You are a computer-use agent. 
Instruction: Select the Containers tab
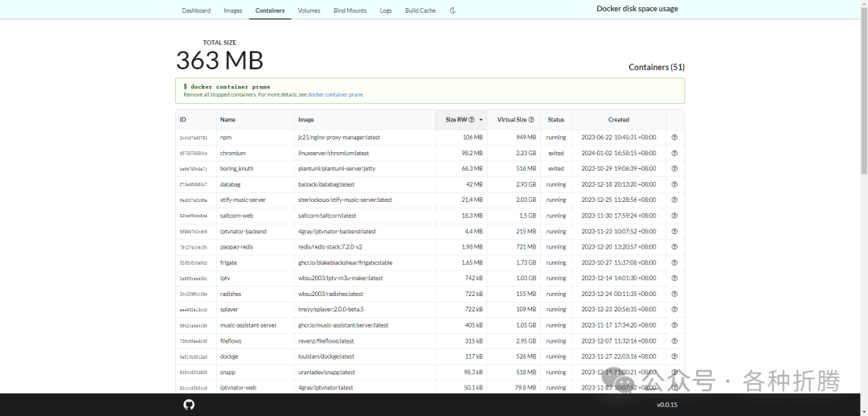(270, 10)
